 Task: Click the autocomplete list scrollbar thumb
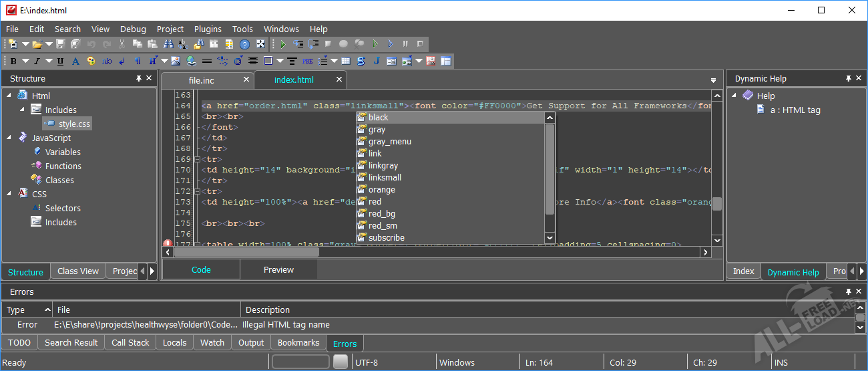tap(550, 170)
